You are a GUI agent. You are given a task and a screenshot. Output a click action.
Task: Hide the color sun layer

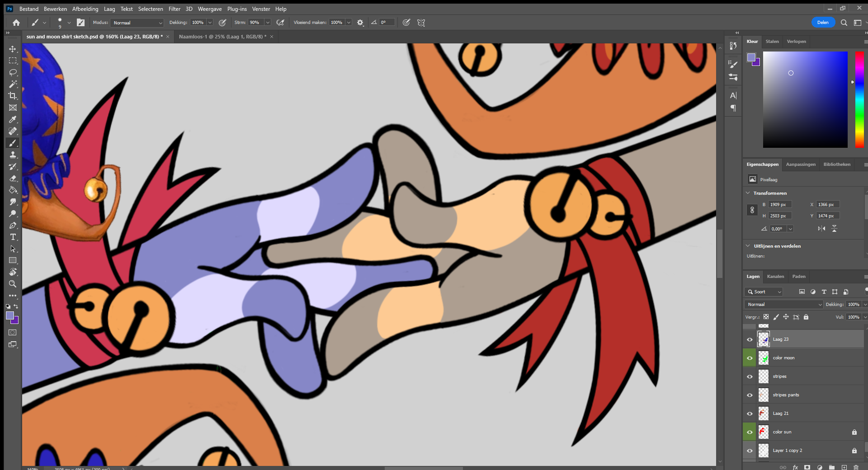tap(750, 432)
